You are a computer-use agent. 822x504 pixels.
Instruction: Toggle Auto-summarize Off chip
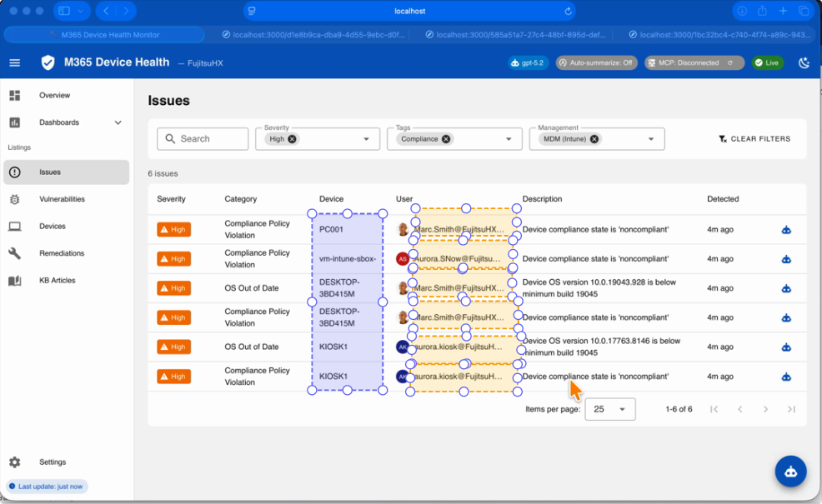pyautogui.click(x=596, y=62)
